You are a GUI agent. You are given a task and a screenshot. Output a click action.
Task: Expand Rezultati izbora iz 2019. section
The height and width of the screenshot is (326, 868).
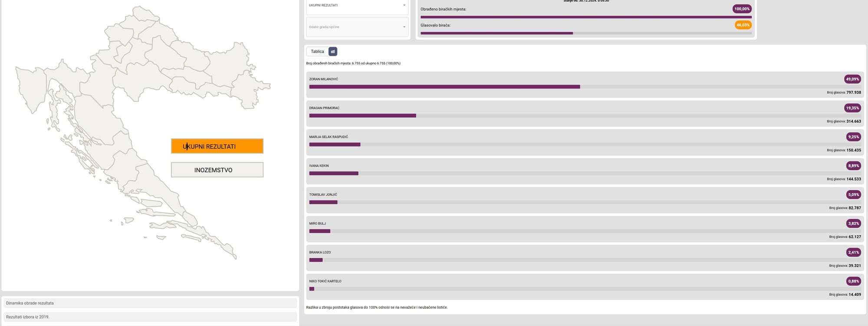(150, 317)
